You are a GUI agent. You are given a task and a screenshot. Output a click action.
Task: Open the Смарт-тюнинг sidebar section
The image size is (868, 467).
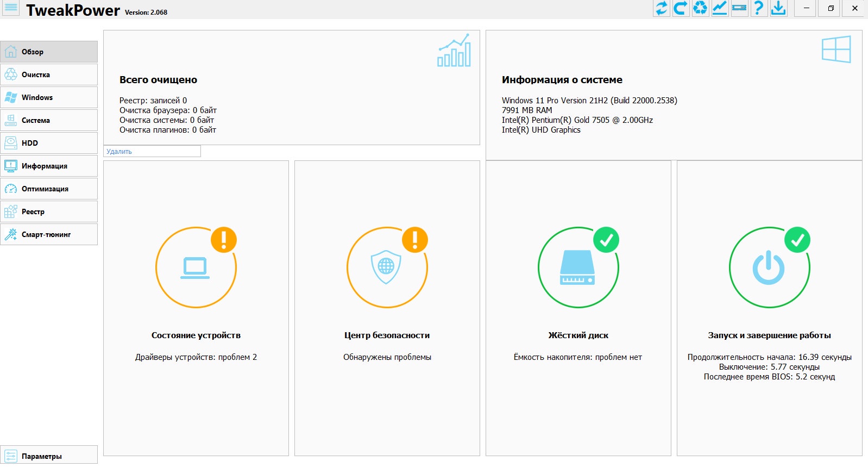tap(49, 234)
